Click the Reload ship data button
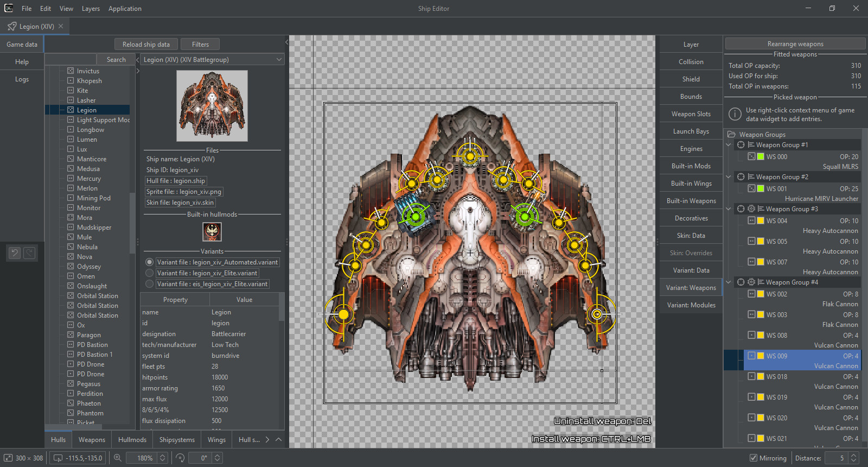The width and height of the screenshot is (868, 467). (146, 44)
